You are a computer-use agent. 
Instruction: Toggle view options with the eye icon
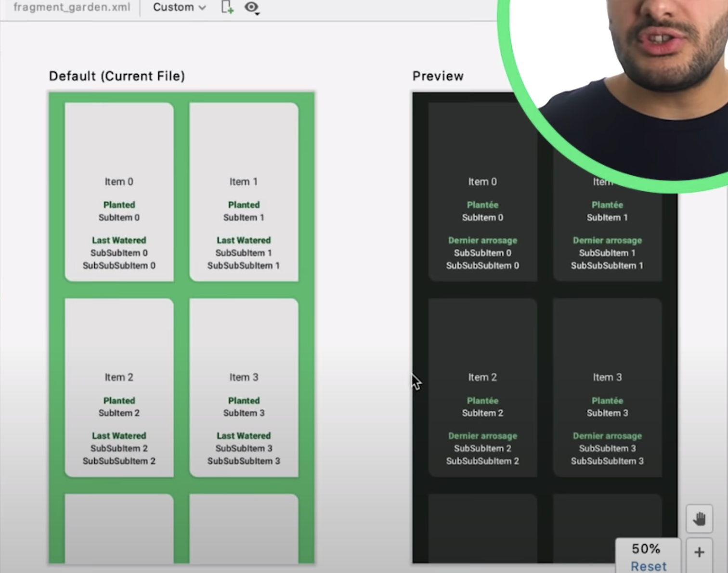point(250,7)
